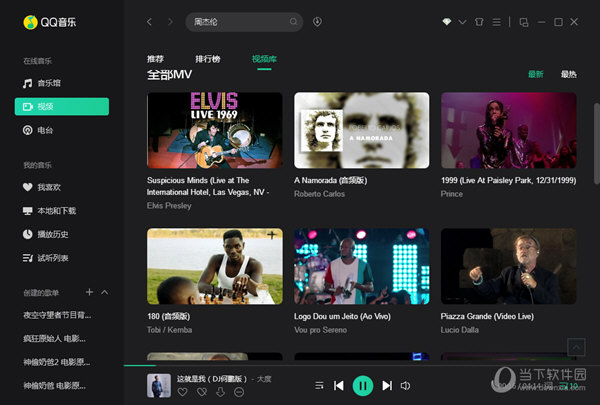Open the 1999 (Live At Paisley Park) title
The height and width of the screenshot is (405, 600).
(509, 180)
